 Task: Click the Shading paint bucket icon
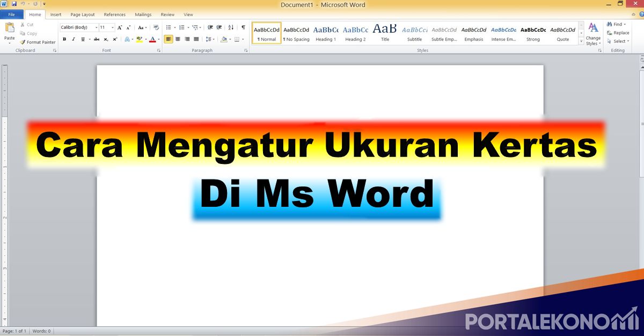click(x=223, y=39)
